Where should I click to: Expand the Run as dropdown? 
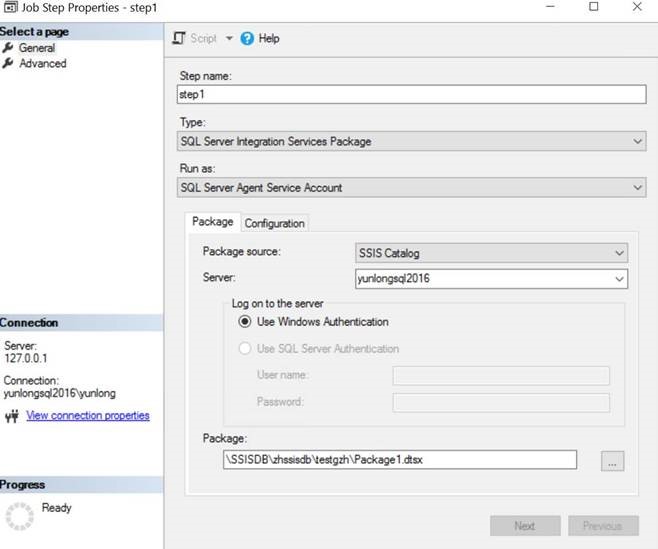click(638, 187)
